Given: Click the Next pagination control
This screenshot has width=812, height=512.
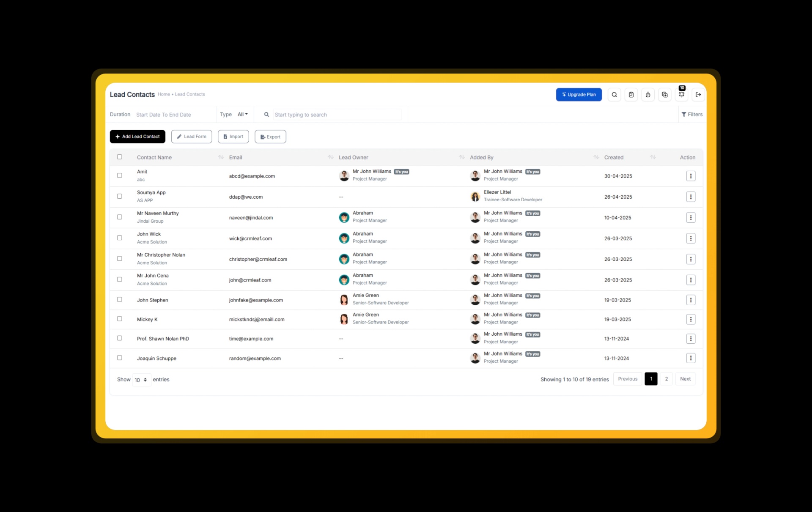Looking at the screenshot, I should pyautogui.click(x=685, y=379).
